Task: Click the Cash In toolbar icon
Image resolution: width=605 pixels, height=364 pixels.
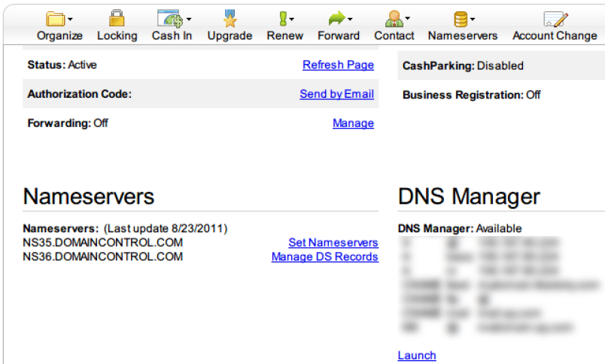Action: (169, 19)
